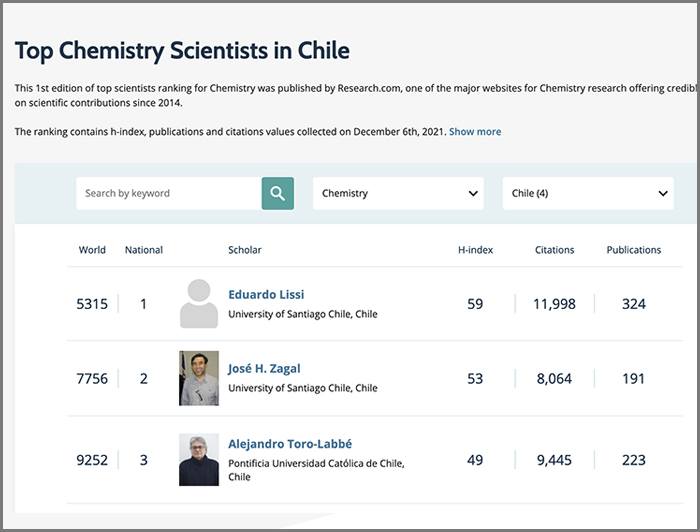Click the Publications column header

coord(634,250)
